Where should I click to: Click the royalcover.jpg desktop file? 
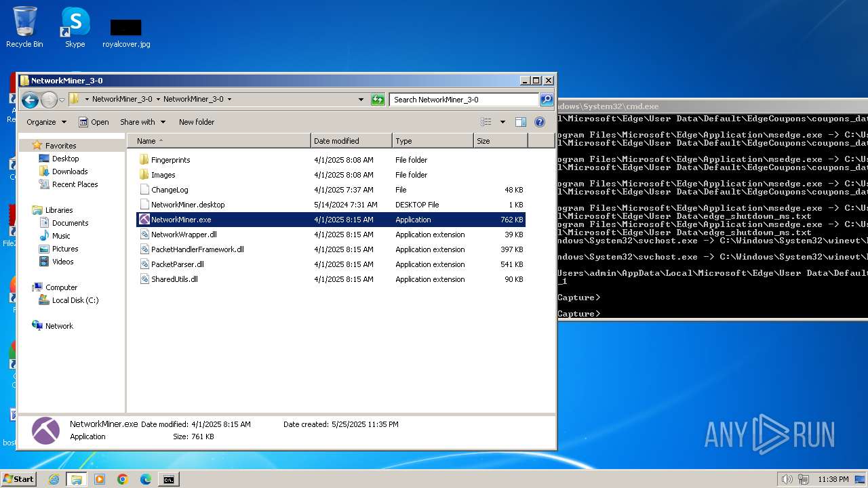[x=126, y=33]
